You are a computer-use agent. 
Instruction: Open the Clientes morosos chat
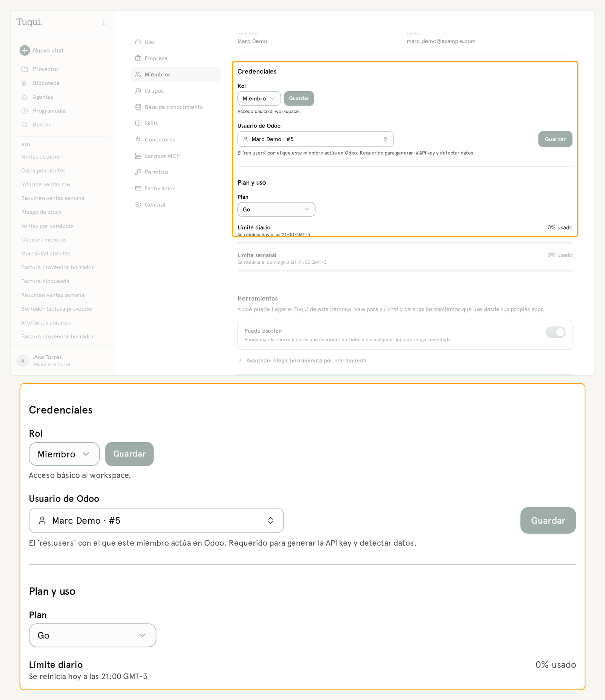click(x=44, y=240)
